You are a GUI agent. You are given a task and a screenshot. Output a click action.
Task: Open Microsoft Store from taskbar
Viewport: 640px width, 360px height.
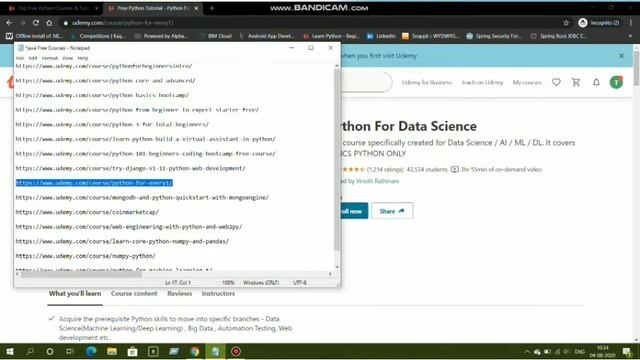(132, 351)
